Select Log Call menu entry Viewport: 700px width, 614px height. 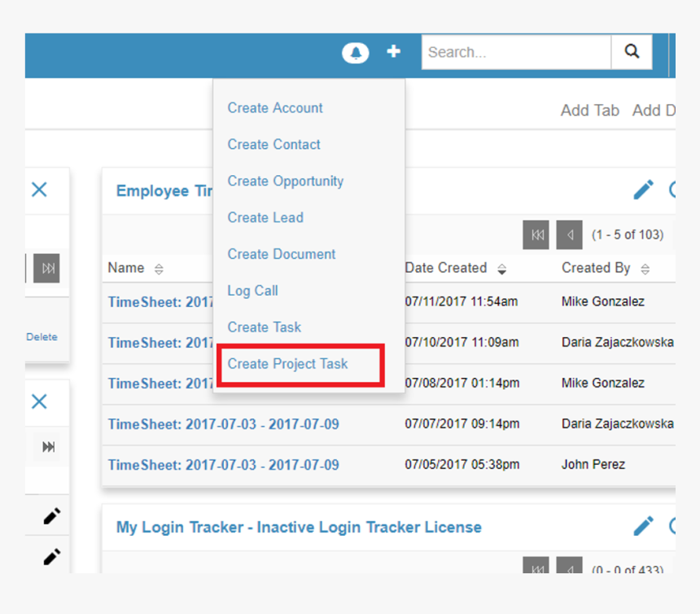pos(252,291)
